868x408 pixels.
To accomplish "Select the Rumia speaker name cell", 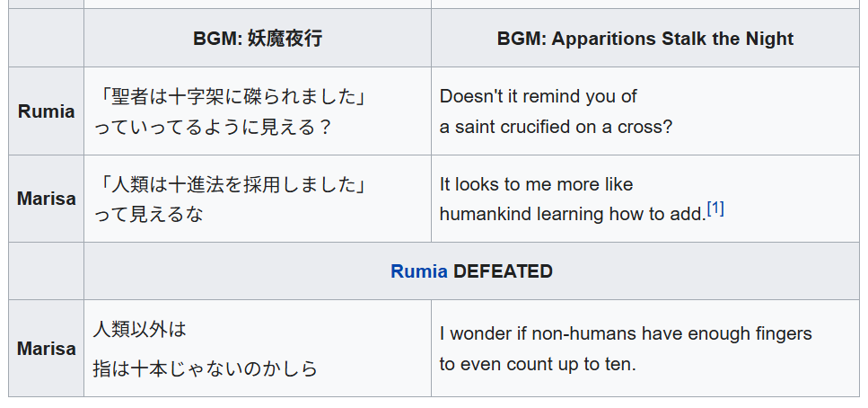I will click(47, 111).
